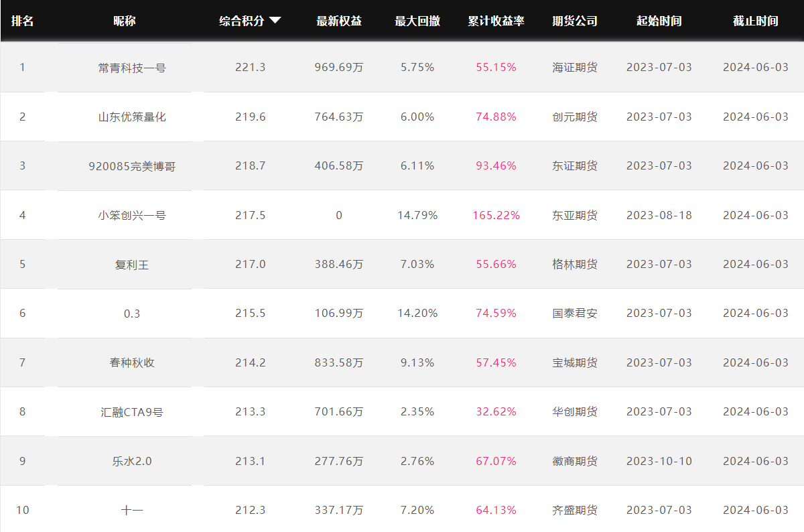Viewport: 804px width, 532px height.
Task: Click equity value 388.46万
Action: 339,264
